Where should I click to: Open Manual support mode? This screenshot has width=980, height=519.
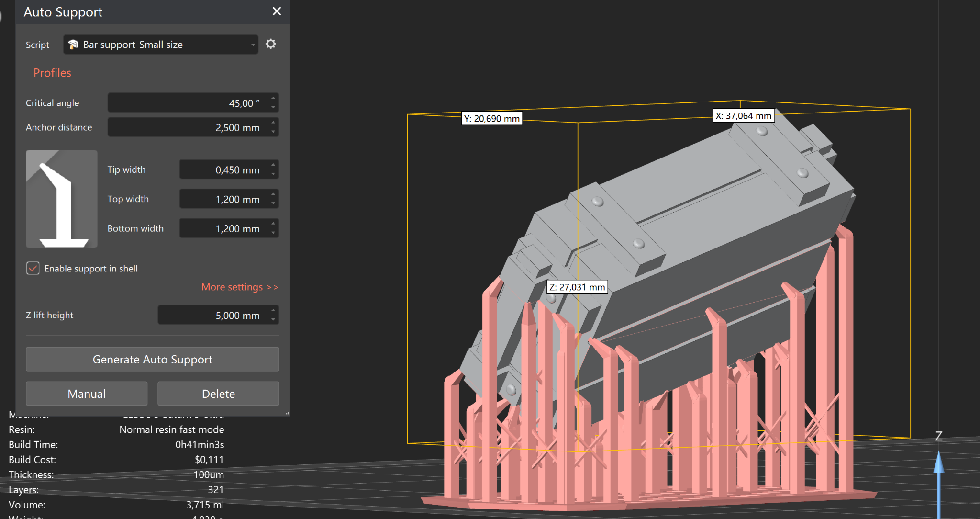[87, 394]
